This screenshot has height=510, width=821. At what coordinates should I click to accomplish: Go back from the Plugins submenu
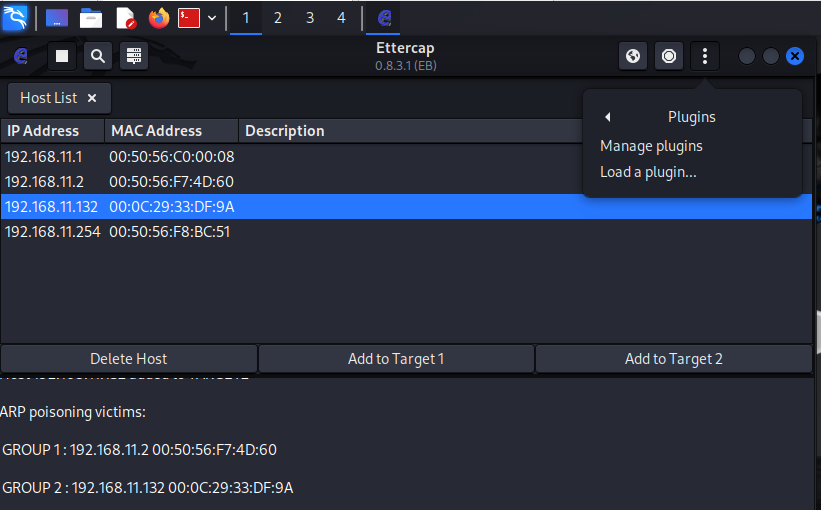tap(608, 117)
